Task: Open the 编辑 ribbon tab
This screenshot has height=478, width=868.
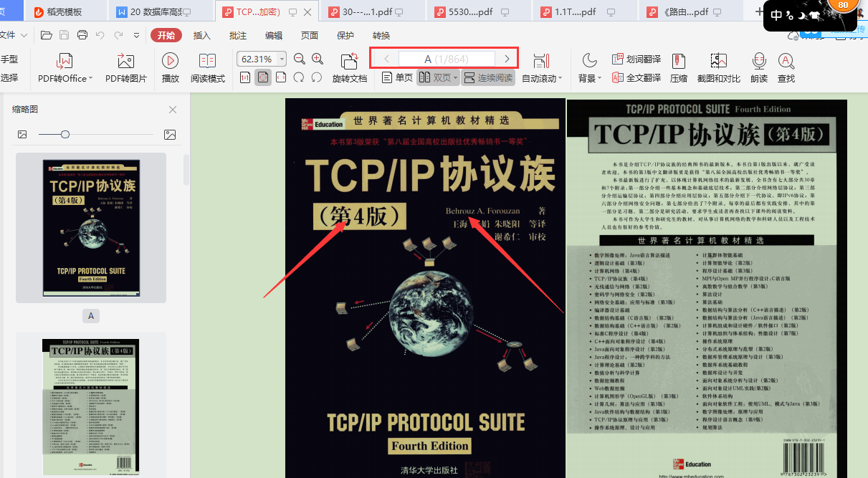Action: point(274,36)
